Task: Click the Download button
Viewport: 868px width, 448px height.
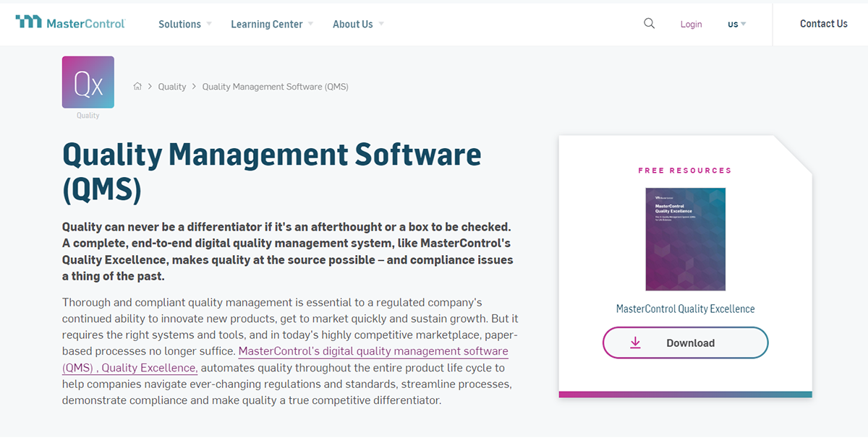Action: tap(685, 343)
